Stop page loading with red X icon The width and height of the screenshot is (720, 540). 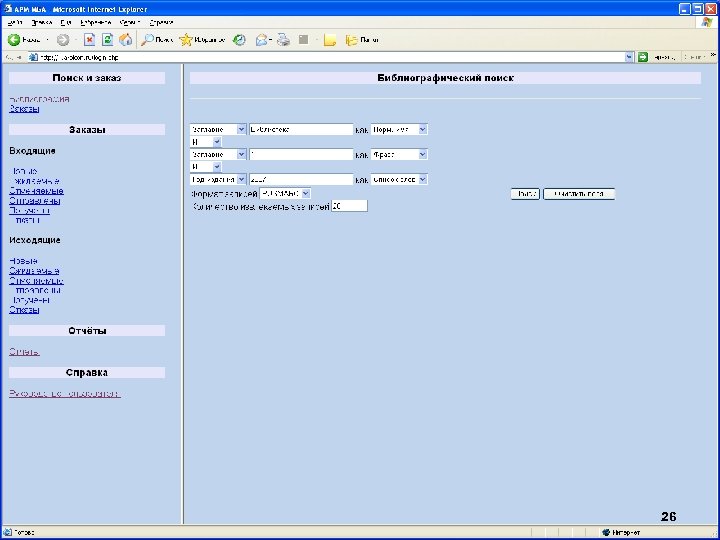pos(89,40)
